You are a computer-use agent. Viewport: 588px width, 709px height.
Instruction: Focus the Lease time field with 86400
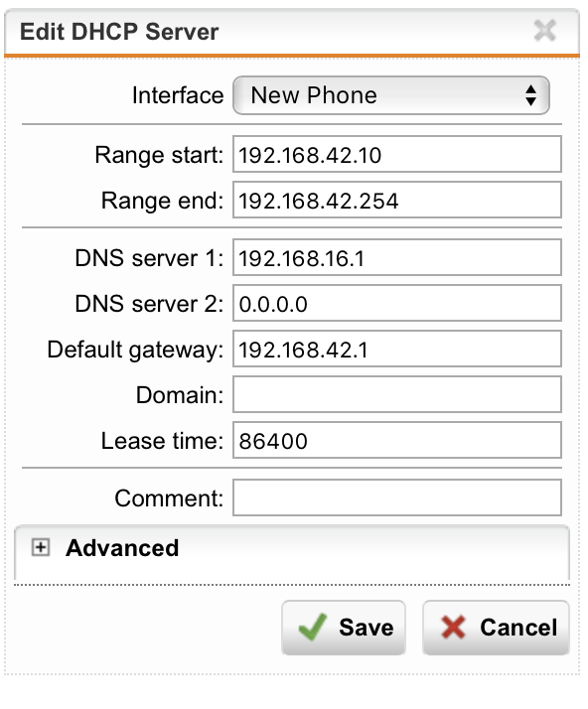coord(397,441)
